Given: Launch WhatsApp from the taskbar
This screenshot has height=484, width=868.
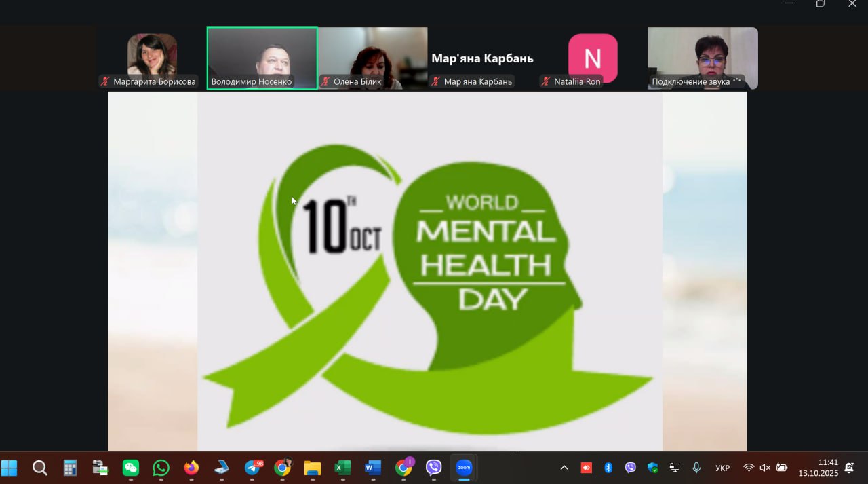Looking at the screenshot, I should [x=161, y=468].
